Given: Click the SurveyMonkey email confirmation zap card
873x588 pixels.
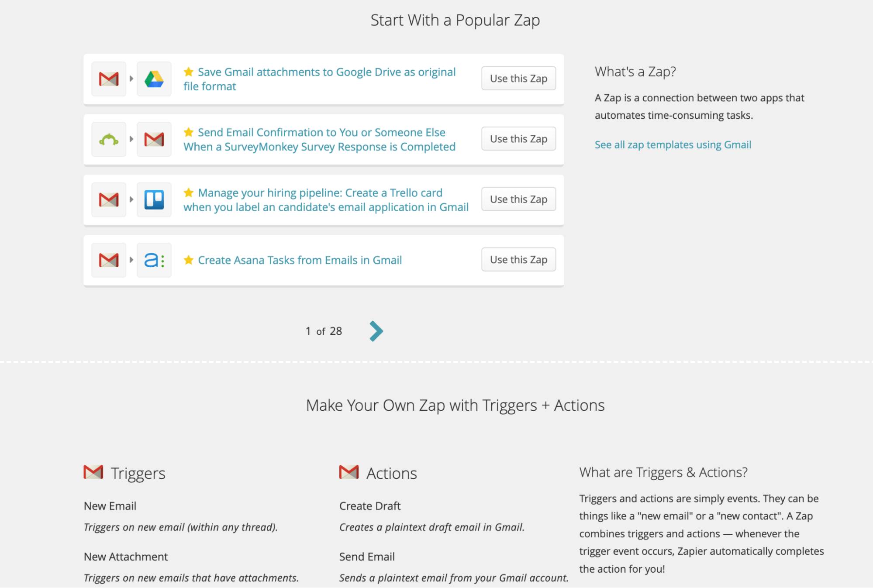Looking at the screenshot, I should point(319,139).
